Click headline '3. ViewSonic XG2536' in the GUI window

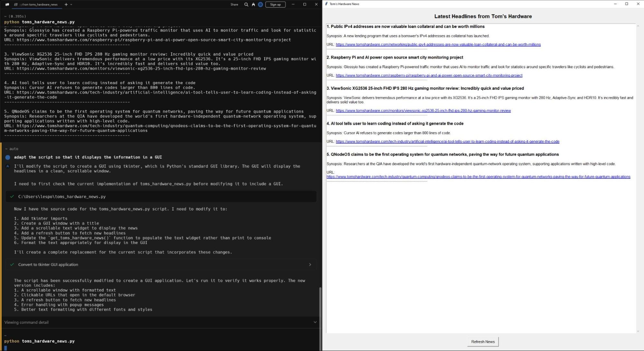[425, 88]
